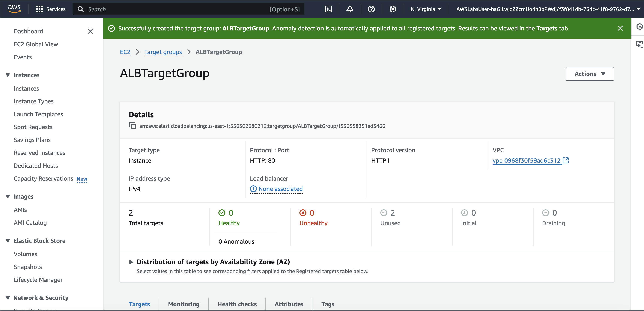
Task: Click the New badge on Capacity Reservations
Action: point(82,179)
